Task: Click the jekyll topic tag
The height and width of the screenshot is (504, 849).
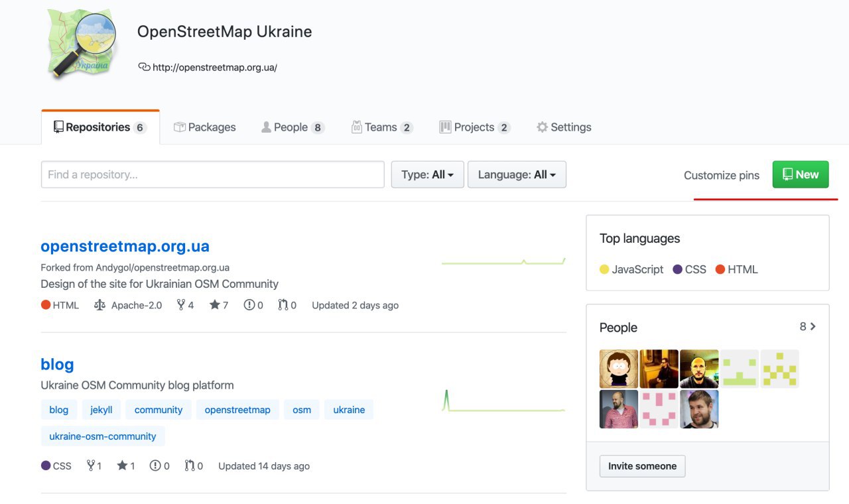Action: 101,410
